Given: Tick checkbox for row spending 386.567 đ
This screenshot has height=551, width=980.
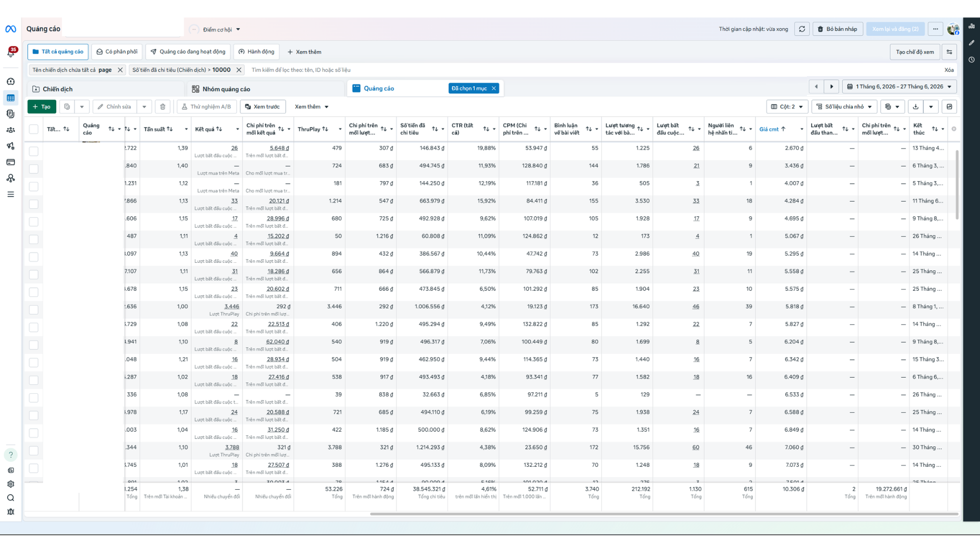Looking at the screenshot, I should click(x=34, y=257).
